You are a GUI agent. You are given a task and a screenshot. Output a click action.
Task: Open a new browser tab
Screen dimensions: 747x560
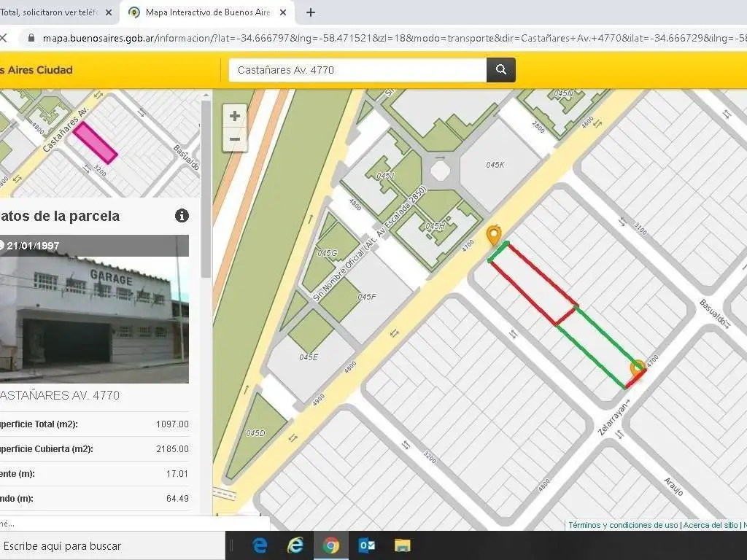(311, 12)
